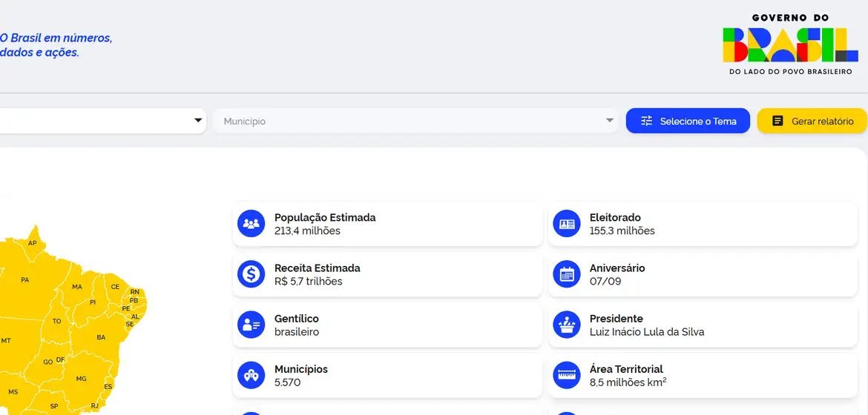Select Piauí (PI) on the map
Viewport: 868px width, 415px height.
click(93, 302)
